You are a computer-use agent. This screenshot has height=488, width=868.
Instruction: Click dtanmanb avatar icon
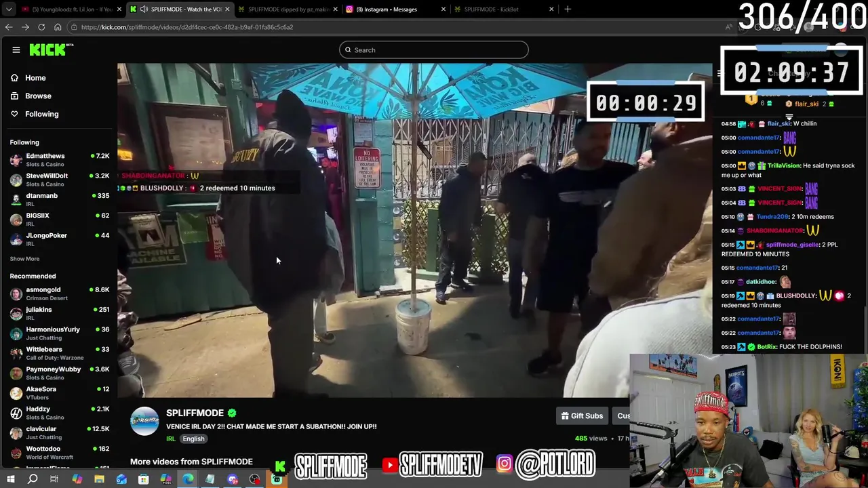point(16,200)
